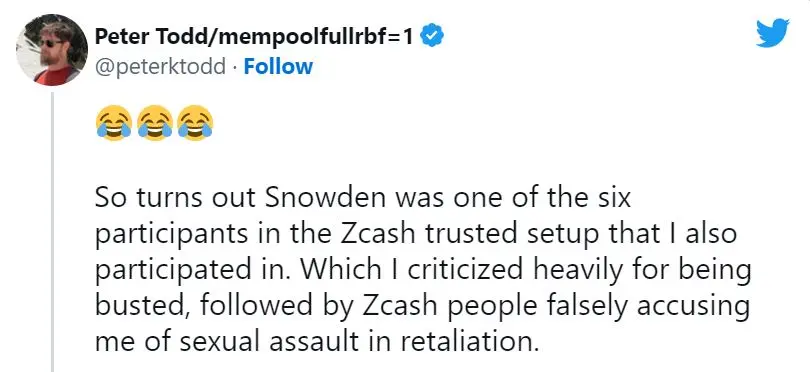Click the blue verified checkmark badge
This screenshot has width=810, height=372.
431,37
